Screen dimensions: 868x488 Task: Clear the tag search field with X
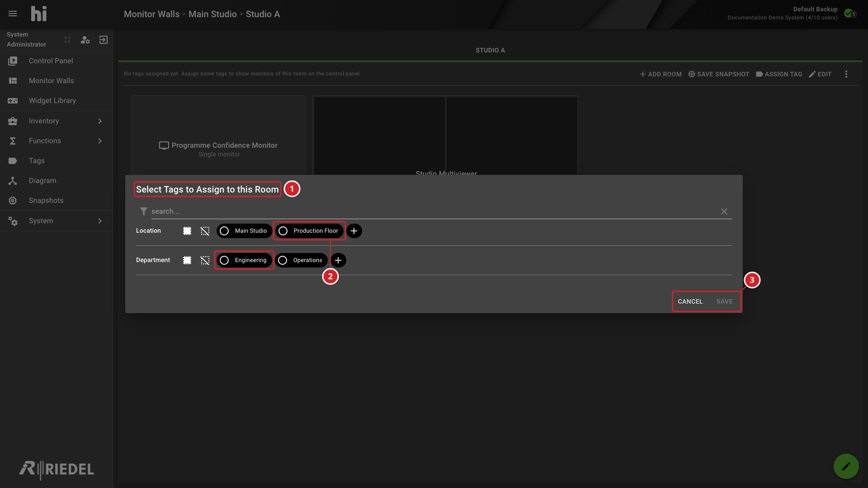724,211
